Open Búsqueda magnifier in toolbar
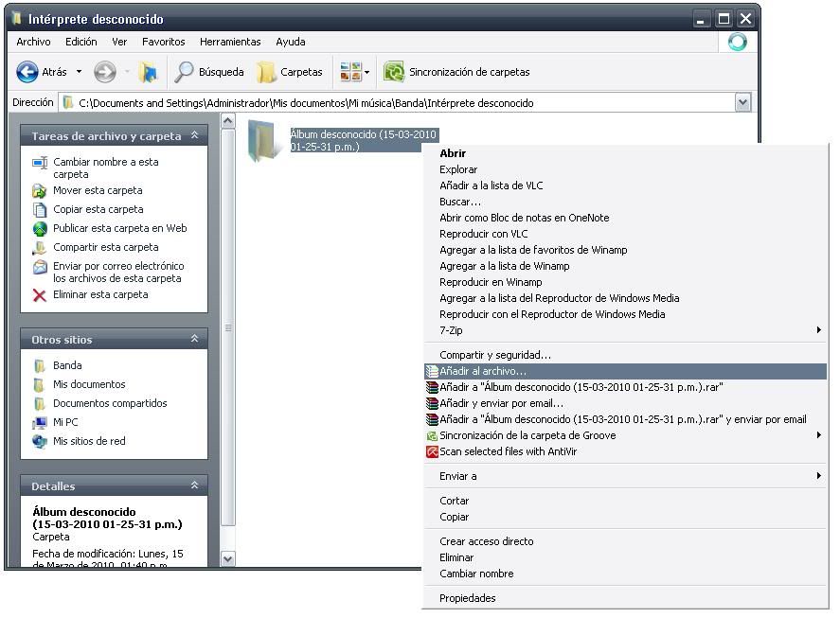The height and width of the screenshot is (618, 840). tap(185, 72)
